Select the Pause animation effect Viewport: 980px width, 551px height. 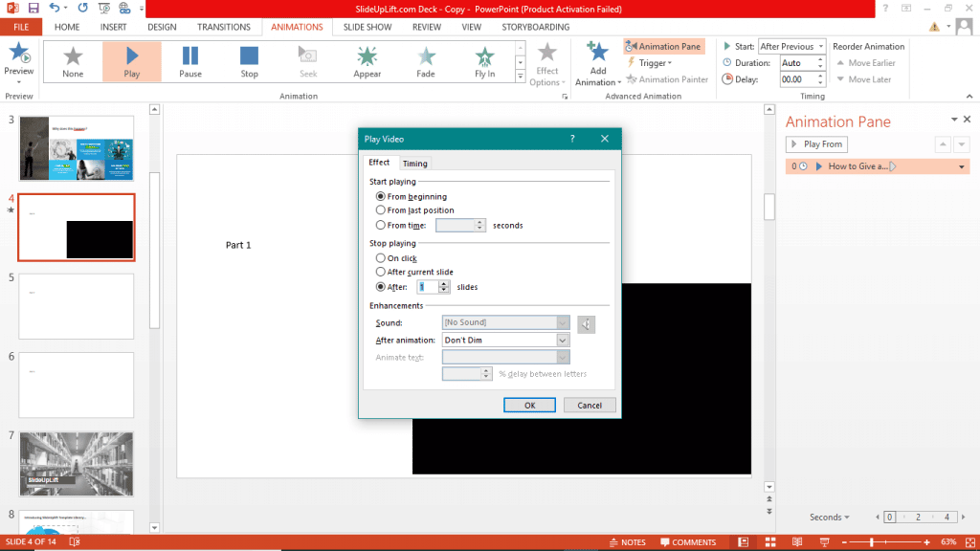point(189,60)
